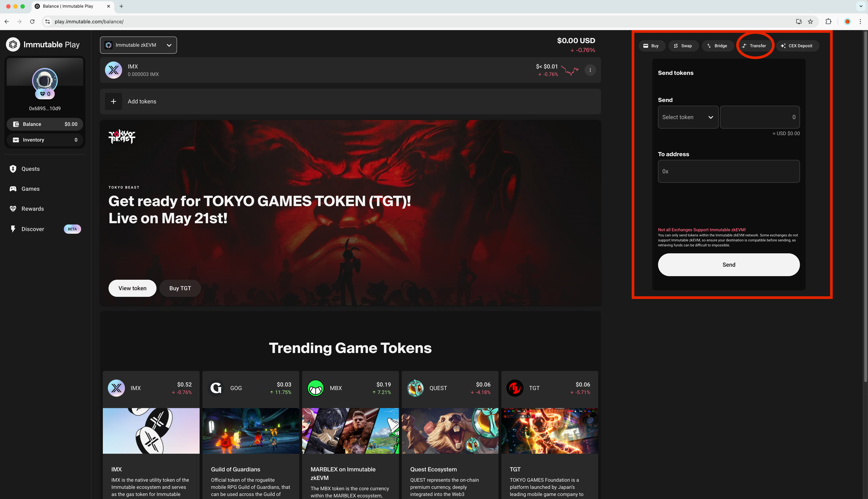Screen dimensions: 868x499
Task: Go back using the browser back arrow
Action: (7, 22)
